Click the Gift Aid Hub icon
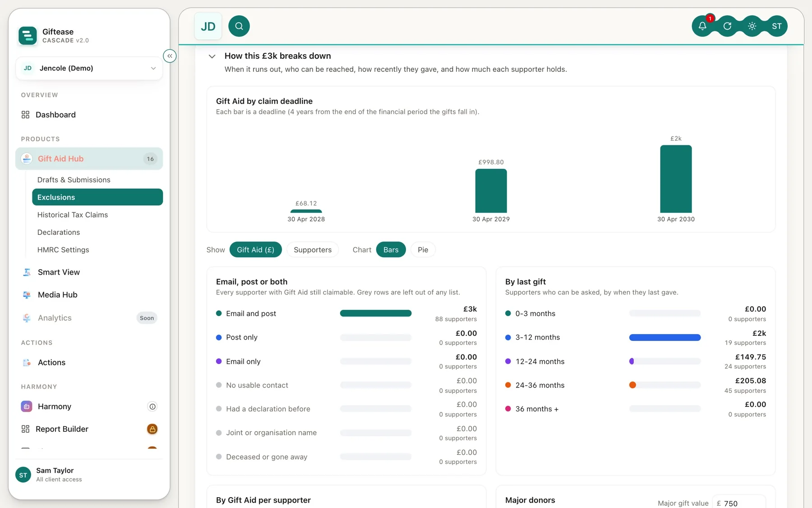812x508 pixels. tap(27, 158)
